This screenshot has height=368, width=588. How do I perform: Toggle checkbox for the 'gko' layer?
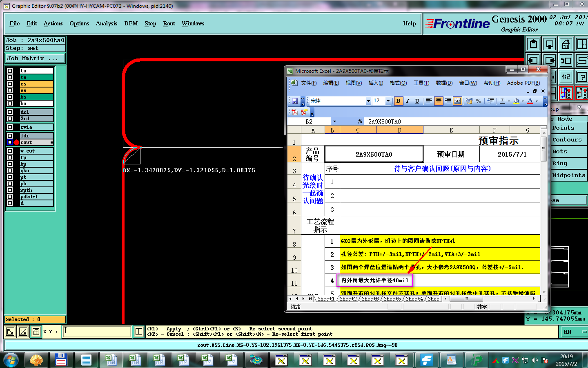(10, 171)
